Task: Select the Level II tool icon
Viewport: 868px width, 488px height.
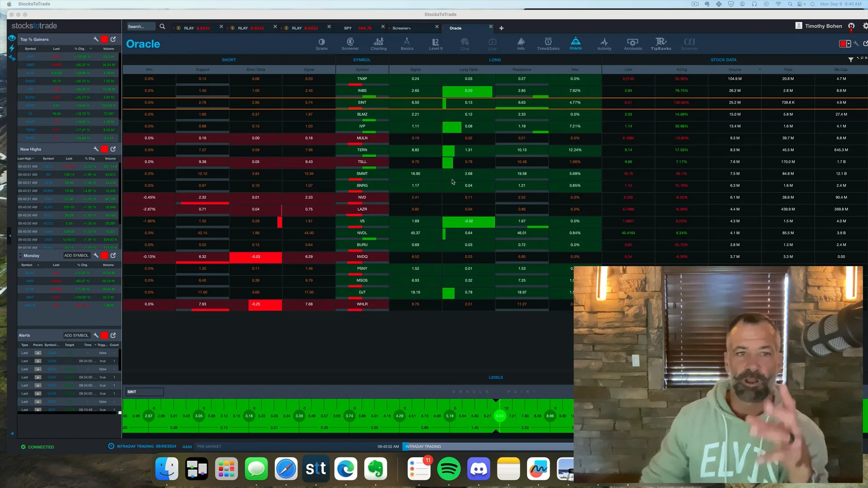Action: tap(435, 43)
